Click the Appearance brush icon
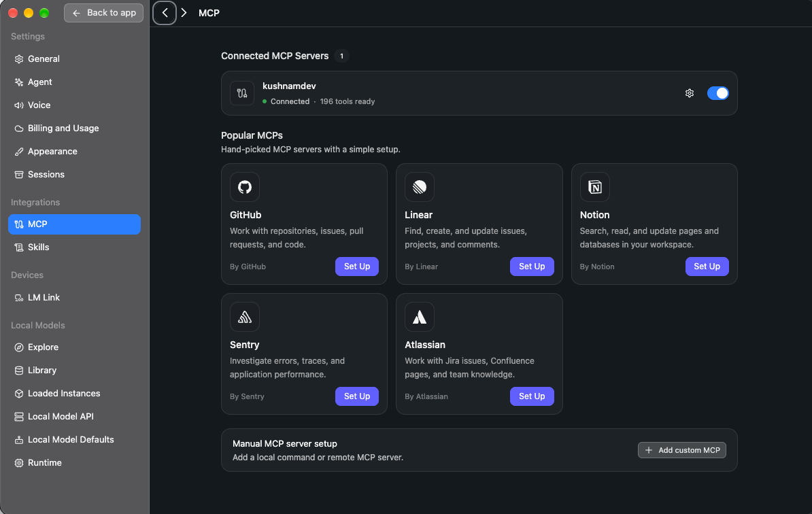This screenshot has width=812, height=514. (x=19, y=152)
